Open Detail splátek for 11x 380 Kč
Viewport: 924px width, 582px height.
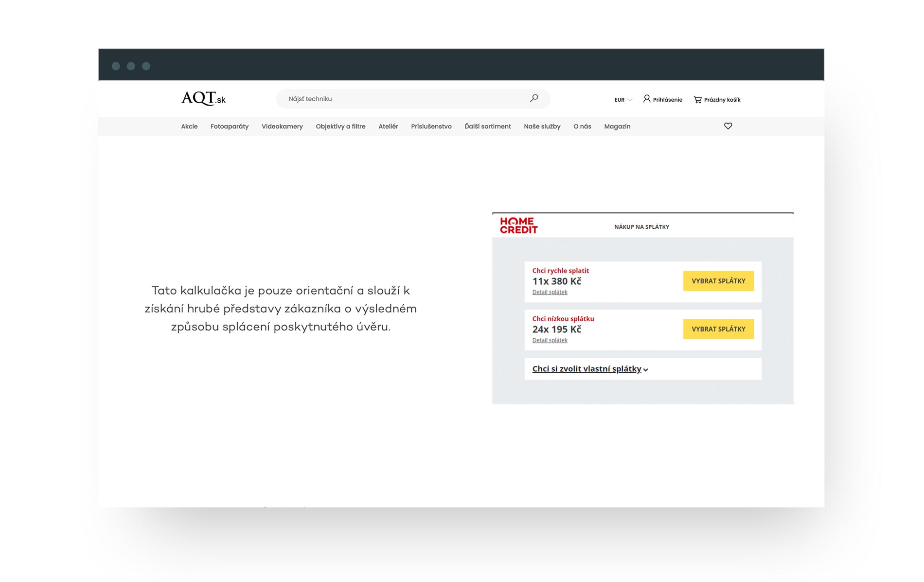[550, 292]
